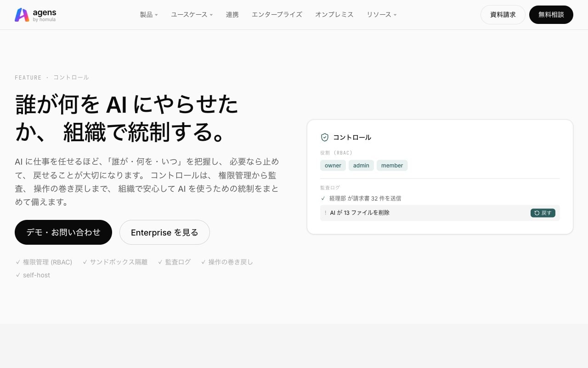Image resolution: width=588 pixels, height=368 pixels.
Task: Click the コントロール card title
Action: (352, 137)
